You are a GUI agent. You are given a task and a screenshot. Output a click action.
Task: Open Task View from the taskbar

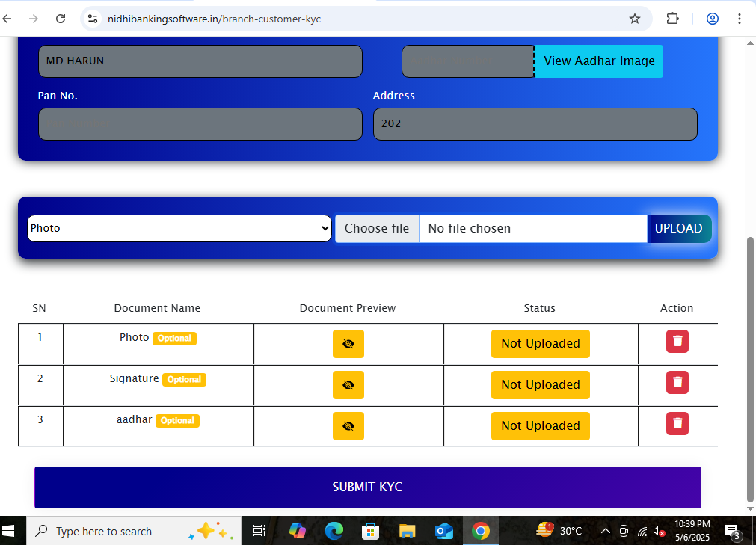[259, 531]
